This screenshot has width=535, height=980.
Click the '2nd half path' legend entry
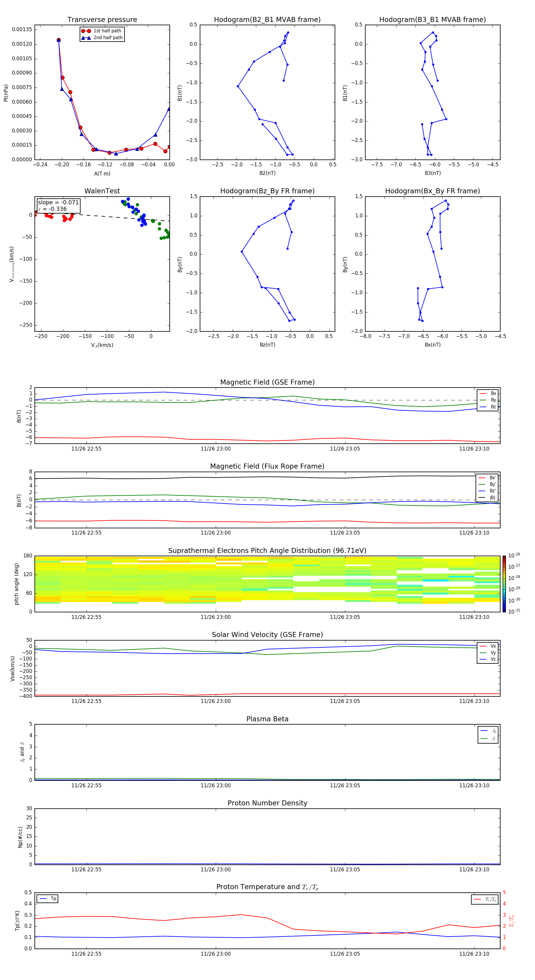(102, 38)
